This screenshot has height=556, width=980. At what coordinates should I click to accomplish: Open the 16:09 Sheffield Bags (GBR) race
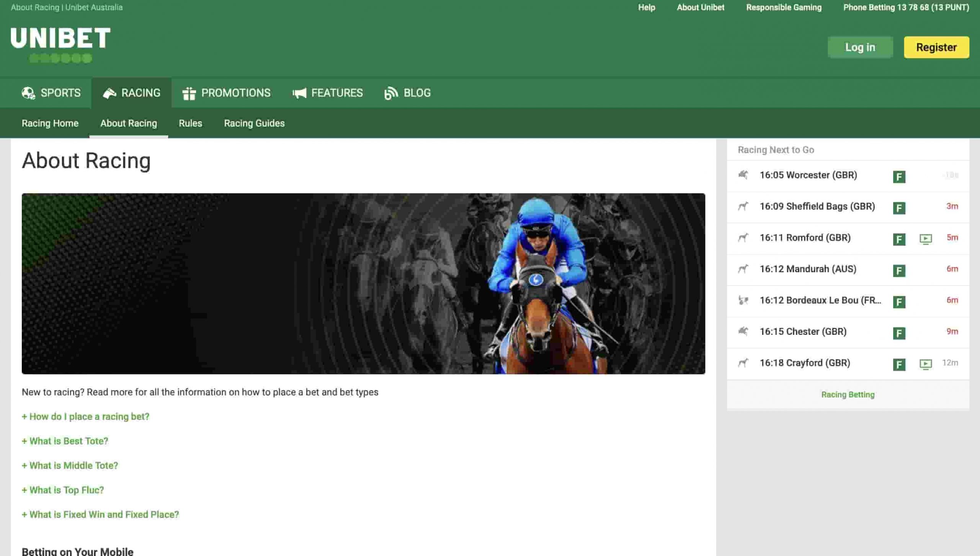click(x=848, y=207)
